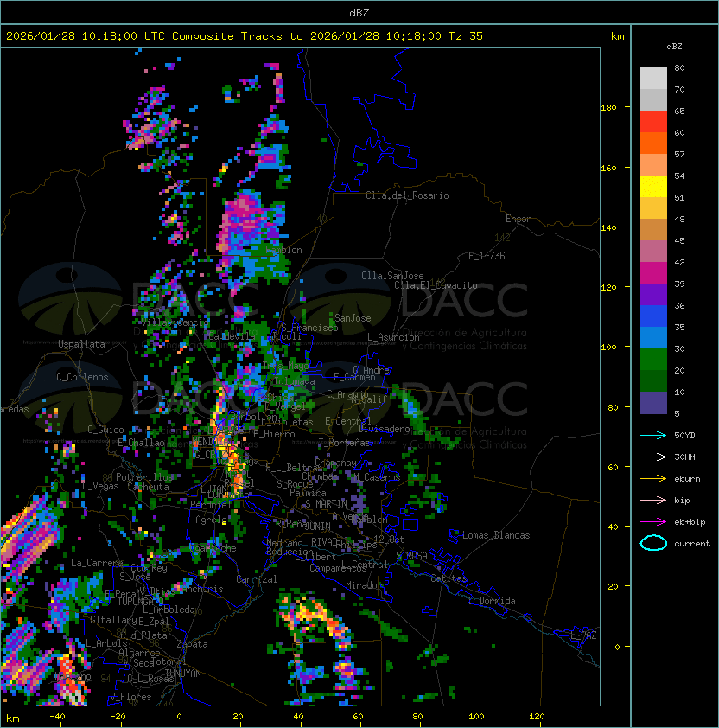Click the L_Dormida map label

click(492, 601)
